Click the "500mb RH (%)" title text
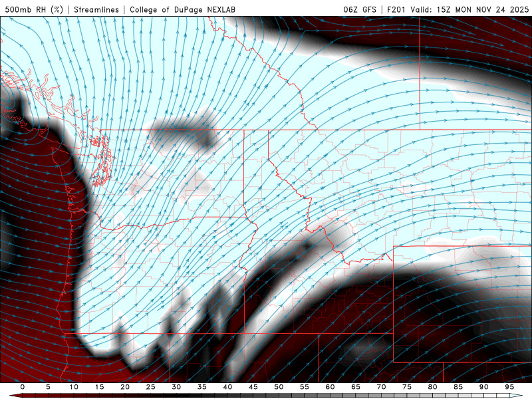Image resolution: width=532 pixels, height=399 pixels. click(34, 9)
